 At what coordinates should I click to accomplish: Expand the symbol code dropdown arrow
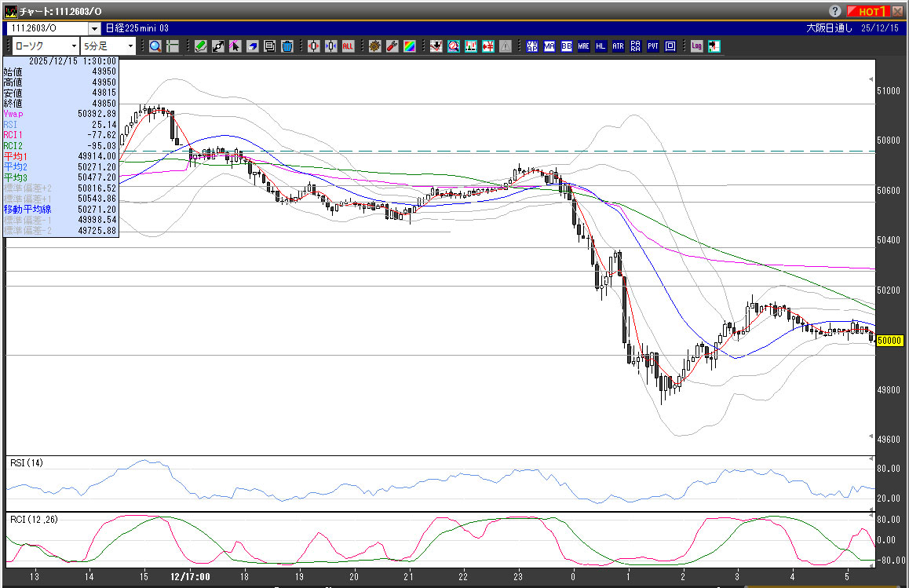tap(94, 28)
